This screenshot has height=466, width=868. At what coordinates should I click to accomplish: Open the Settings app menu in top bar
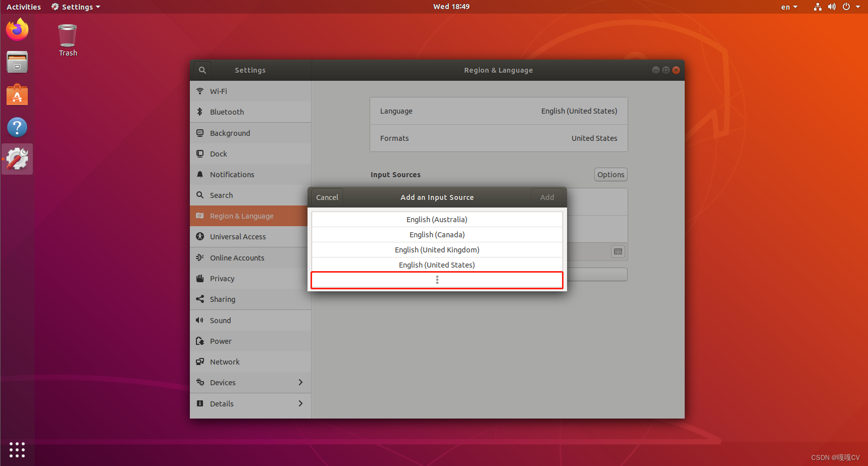tap(76, 7)
